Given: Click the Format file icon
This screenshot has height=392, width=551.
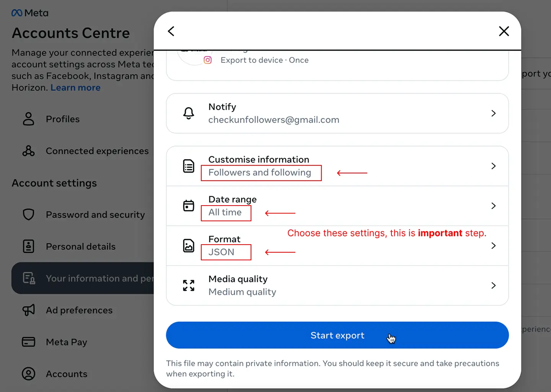Looking at the screenshot, I should click(189, 246).
